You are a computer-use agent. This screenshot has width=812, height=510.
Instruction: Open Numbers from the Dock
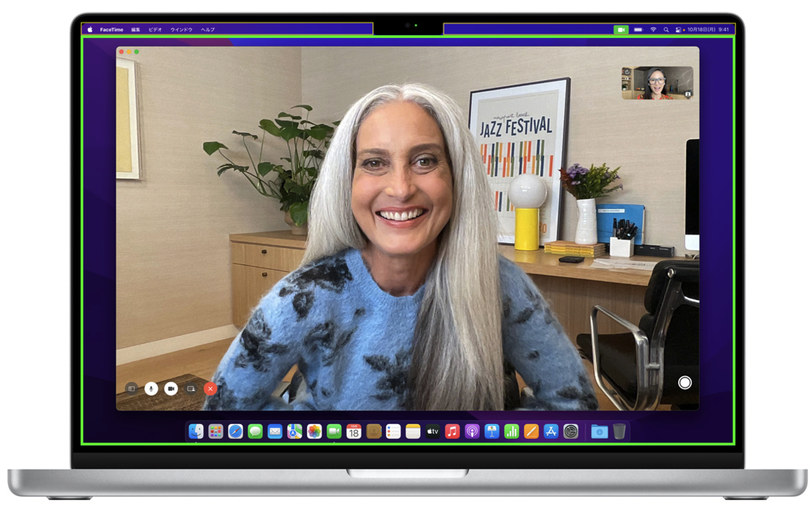point(512,432)
